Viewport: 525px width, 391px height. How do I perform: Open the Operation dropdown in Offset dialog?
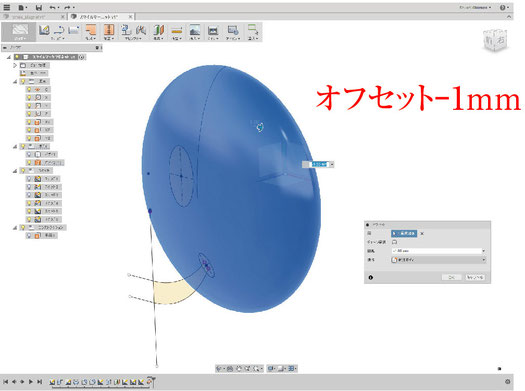(439, 260)
